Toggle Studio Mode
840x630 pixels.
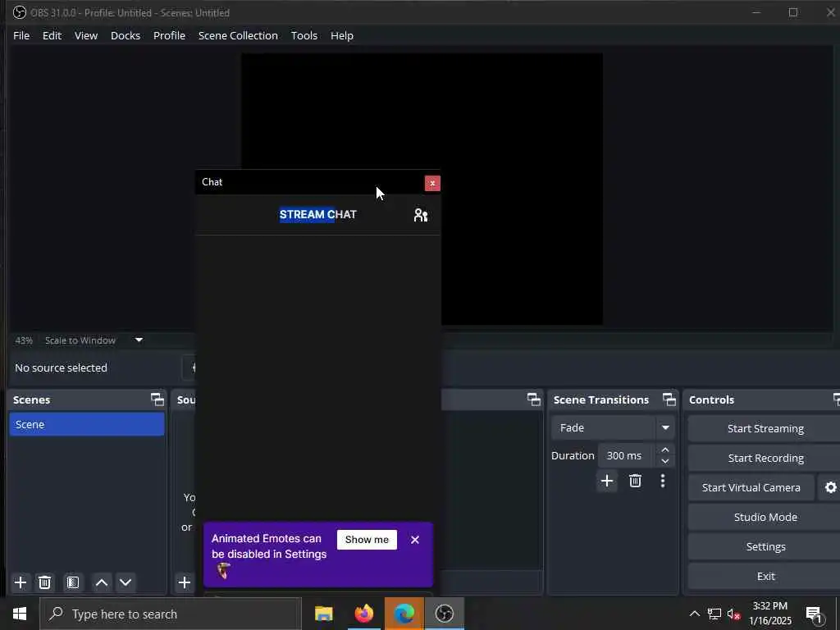(765, 517)
